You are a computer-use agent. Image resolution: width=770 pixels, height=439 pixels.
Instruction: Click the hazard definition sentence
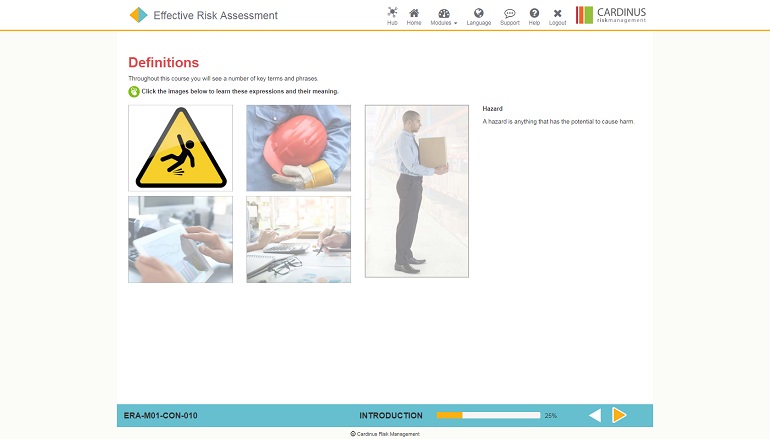[x=558, y=121]
